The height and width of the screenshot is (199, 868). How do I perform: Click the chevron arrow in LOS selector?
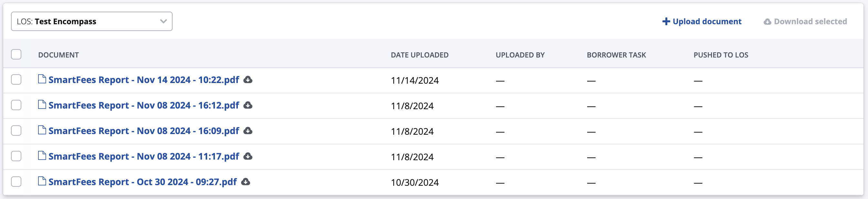[164, 22]
